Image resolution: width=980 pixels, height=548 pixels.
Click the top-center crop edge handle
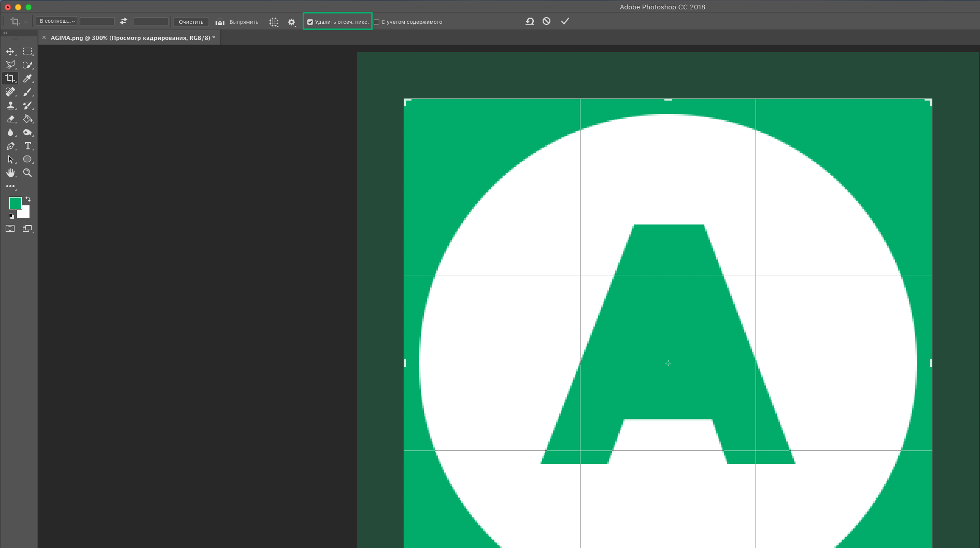668,100
